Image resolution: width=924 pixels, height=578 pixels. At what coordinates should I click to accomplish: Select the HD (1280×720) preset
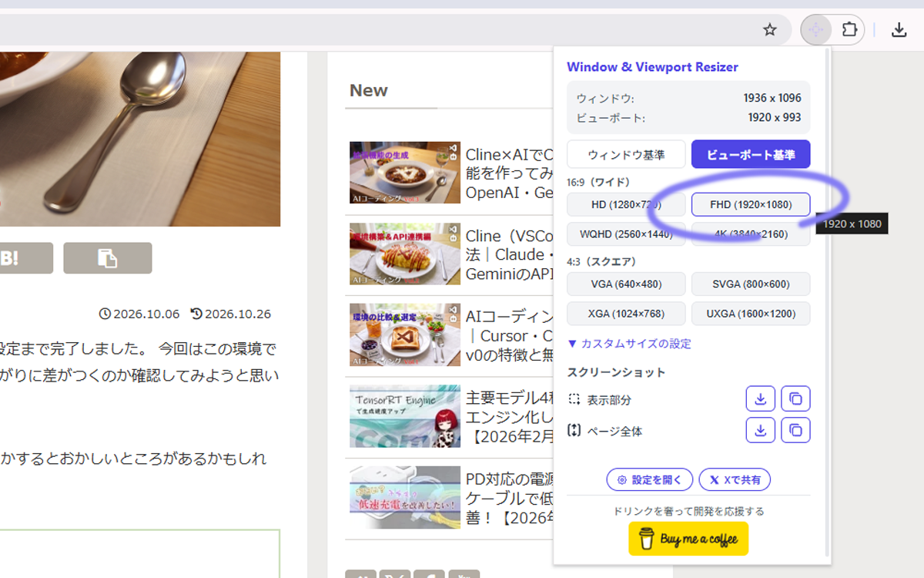pos(626,205)
